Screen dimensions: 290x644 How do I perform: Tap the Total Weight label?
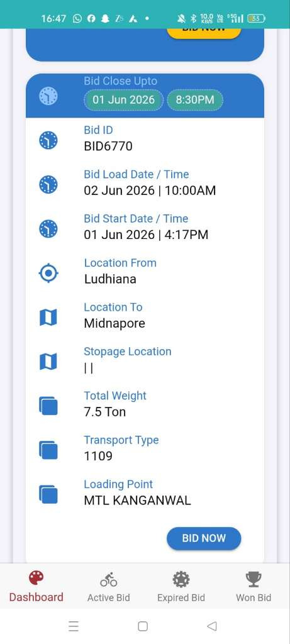[115, 396]
